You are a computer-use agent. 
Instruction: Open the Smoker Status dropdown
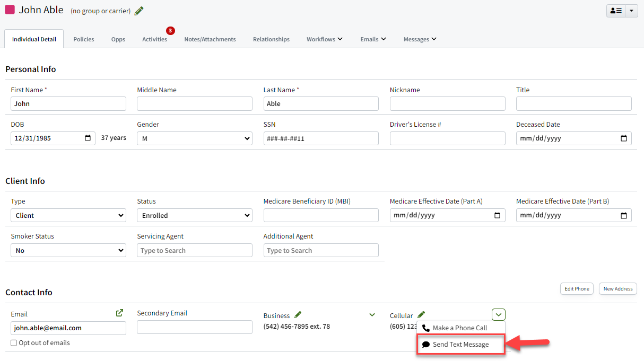point(68,250)
